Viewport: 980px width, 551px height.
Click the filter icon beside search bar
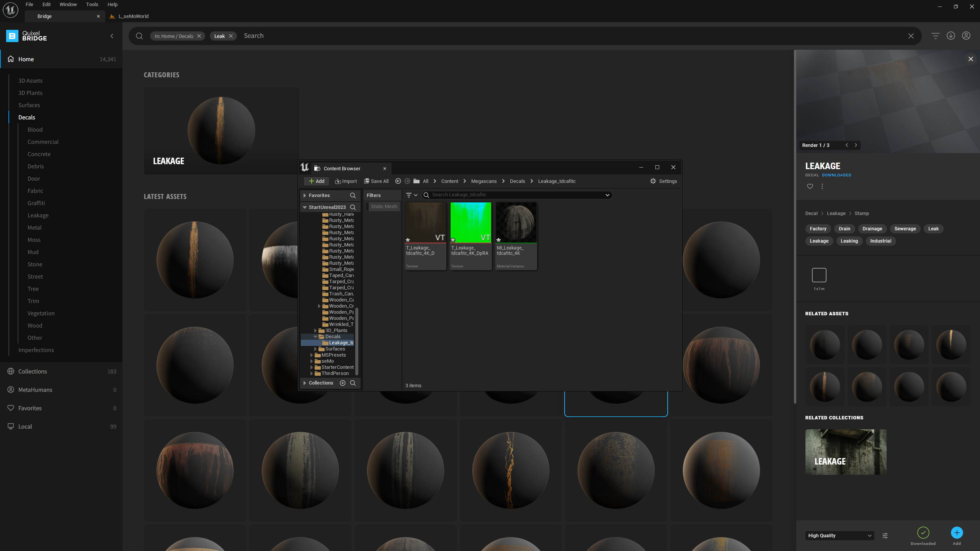coord(935,36)
